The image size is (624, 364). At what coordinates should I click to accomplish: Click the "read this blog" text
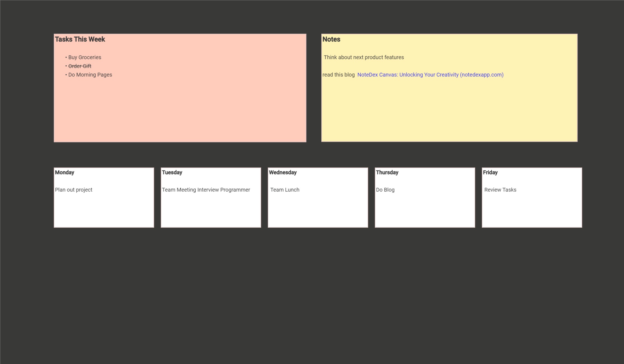[x=339, y=75]
